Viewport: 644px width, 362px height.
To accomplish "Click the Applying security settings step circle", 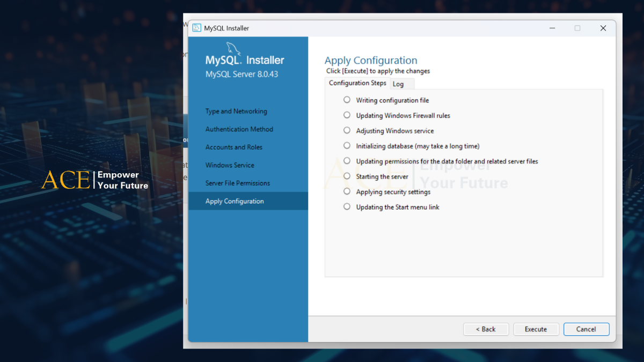I will tap(347, 191).
